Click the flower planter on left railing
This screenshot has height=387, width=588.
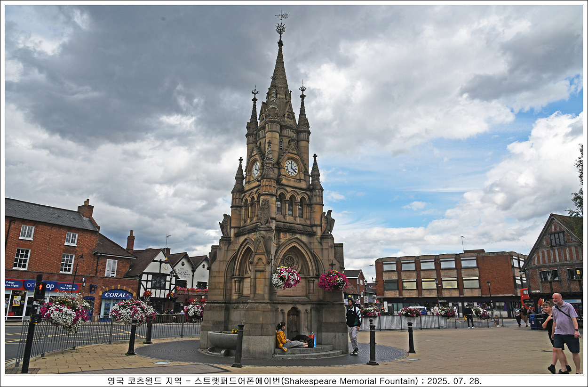tap(65, 312)
